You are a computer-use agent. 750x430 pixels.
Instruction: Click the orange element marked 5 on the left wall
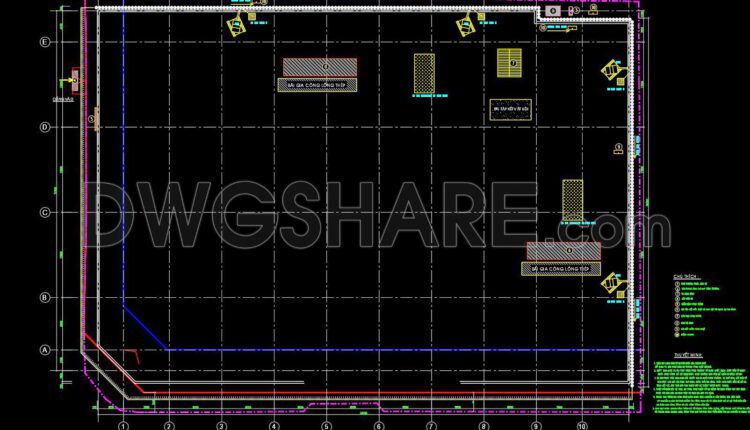click(96, 119)
